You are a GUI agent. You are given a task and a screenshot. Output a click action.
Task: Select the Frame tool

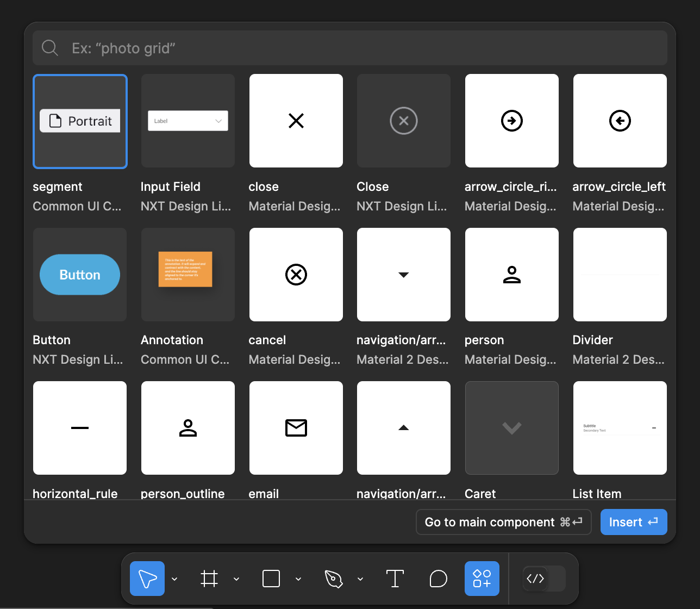click(209, 579)
